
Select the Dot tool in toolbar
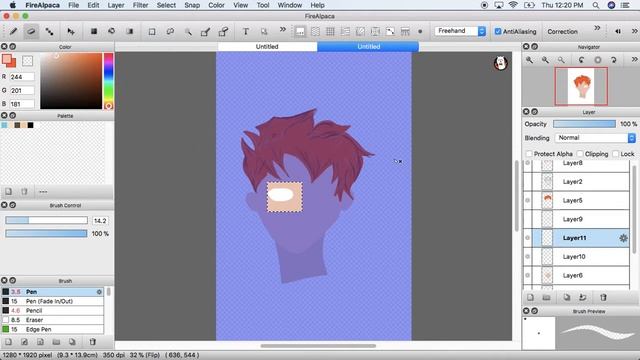[x=49, y=31]
